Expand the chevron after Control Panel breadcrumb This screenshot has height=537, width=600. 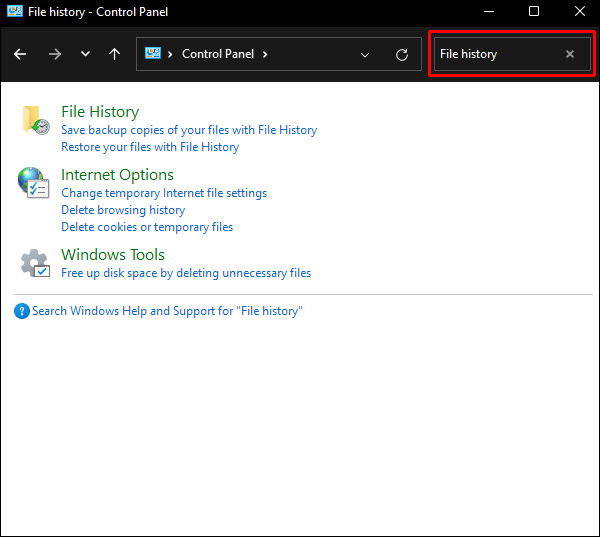click(x=265, y=54)
